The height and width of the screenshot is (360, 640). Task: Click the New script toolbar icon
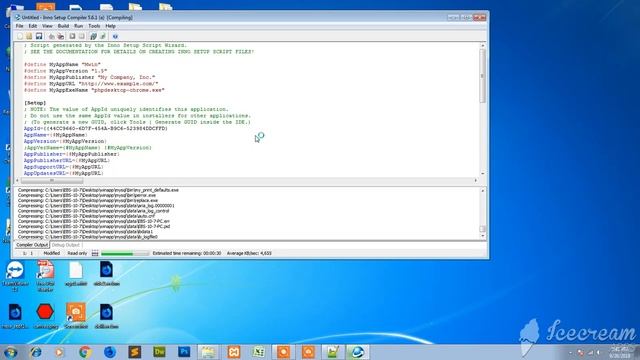pos(20,36)
